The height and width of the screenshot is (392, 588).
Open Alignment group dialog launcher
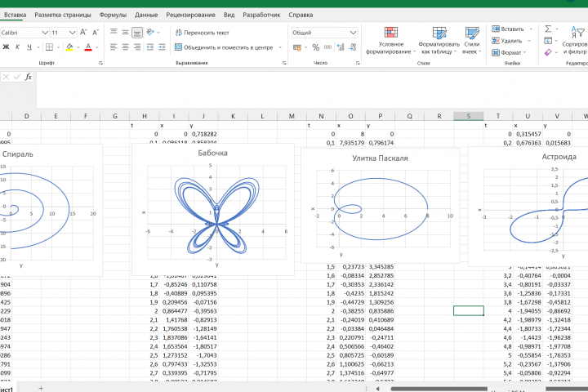pyautogui.click(x=284, y=63)
